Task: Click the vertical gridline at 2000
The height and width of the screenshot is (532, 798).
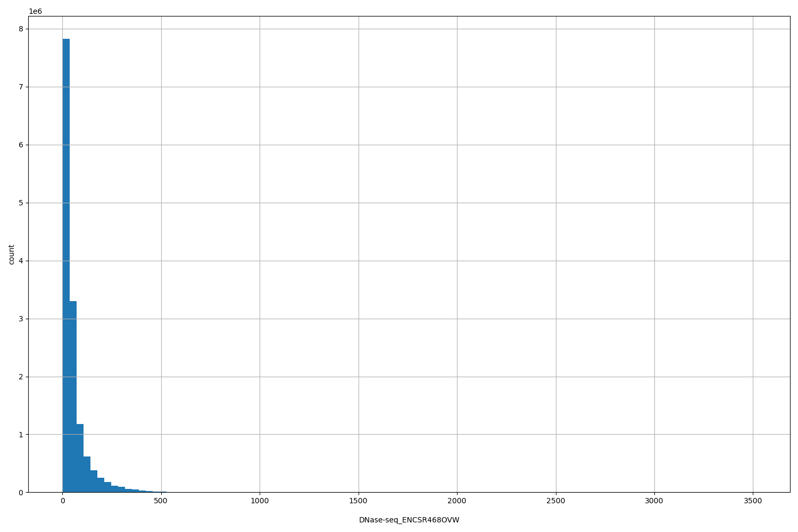Action: [458, 255]
